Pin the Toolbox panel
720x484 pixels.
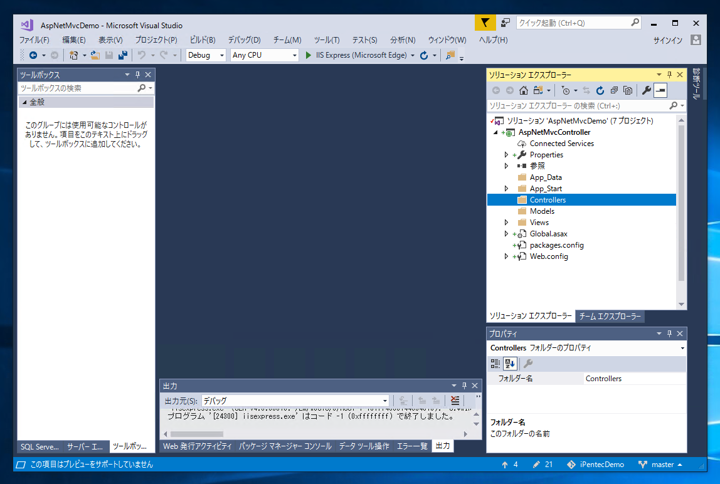tap(137, 74)
